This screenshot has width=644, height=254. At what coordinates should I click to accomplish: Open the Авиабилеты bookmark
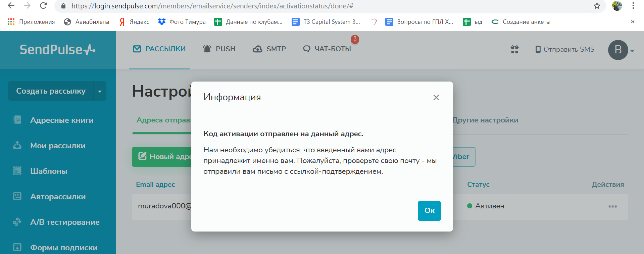(87, 22)
